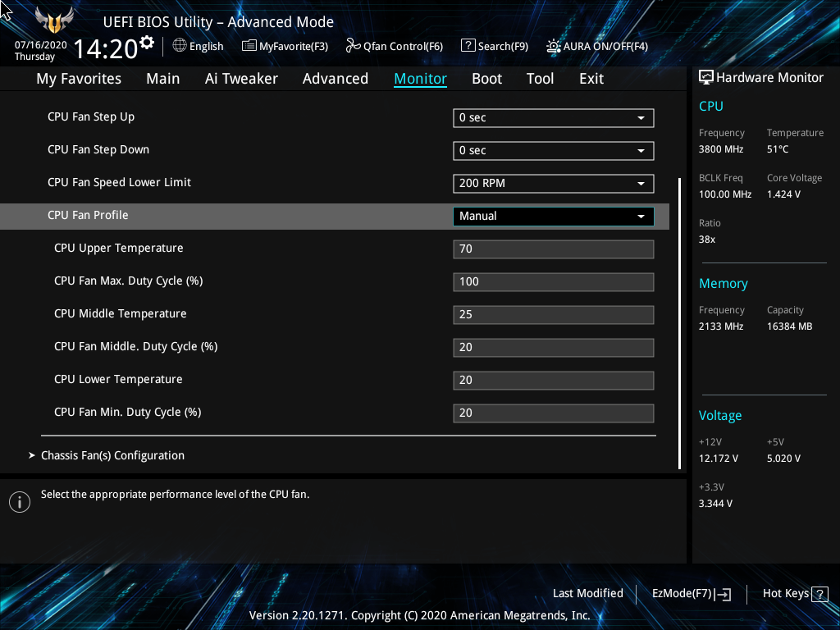The height and width of the screenshot is (630, 840).
Task: Click the Hot Keys question mark icon
Action: pyautogui.click(x=819, y=594)
